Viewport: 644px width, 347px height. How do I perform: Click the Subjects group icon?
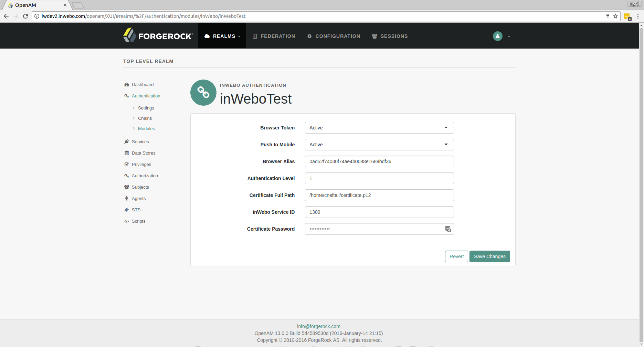tap(127, 187)
